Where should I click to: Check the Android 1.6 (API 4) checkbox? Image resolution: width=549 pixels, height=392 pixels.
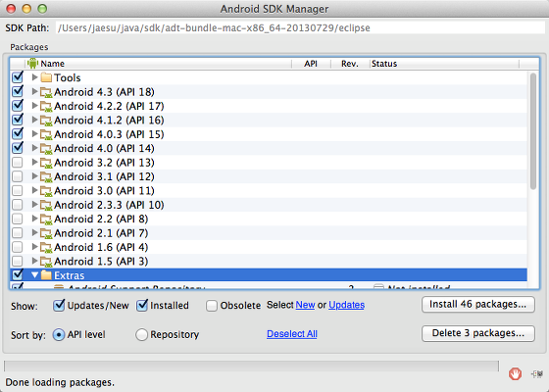(18, 247)
